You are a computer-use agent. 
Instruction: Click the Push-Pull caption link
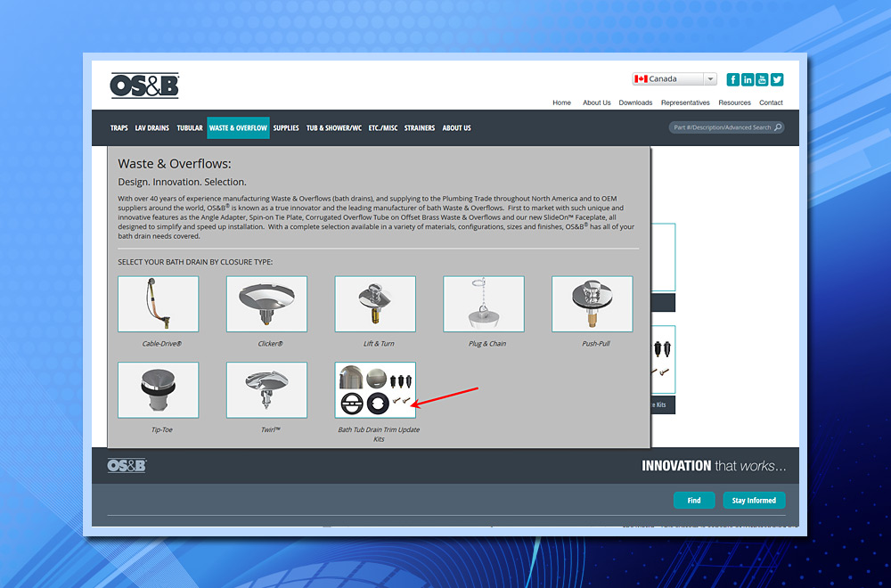[x=595, y=344]
